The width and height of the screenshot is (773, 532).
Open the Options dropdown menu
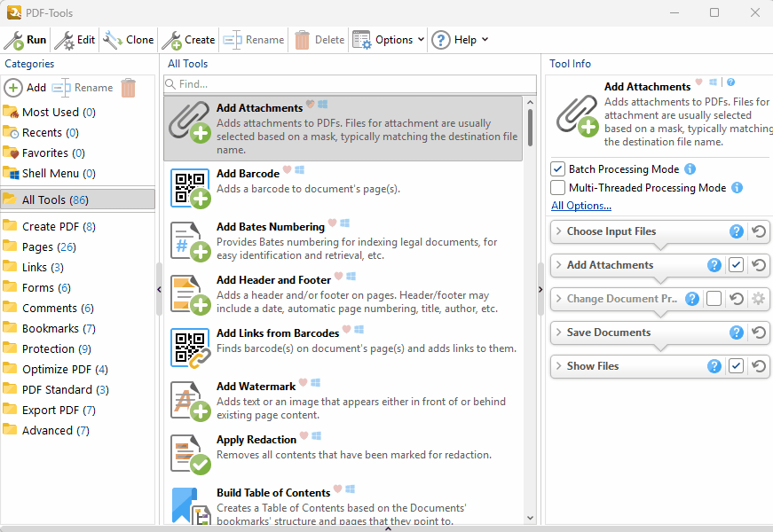click(389, 40)
